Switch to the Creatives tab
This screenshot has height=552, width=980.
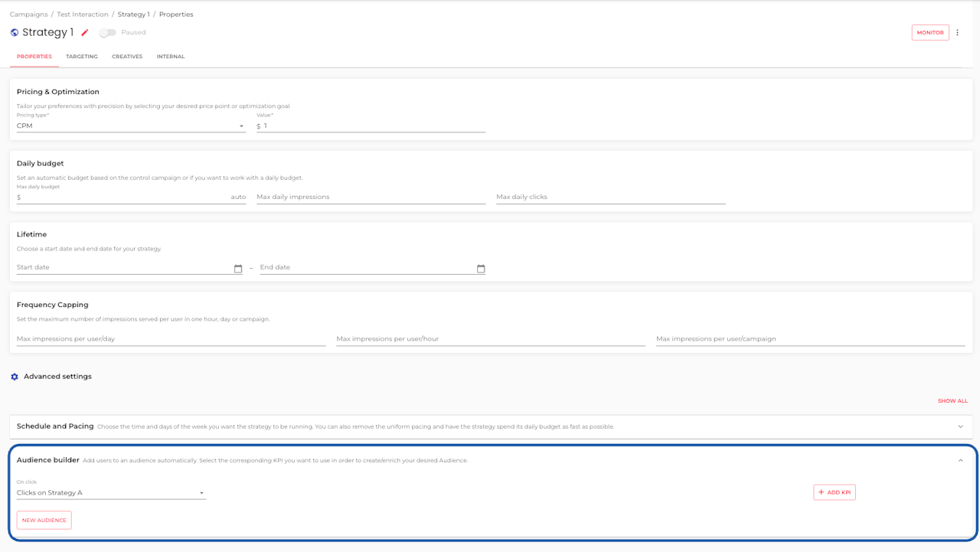click(x=127, y=57)
